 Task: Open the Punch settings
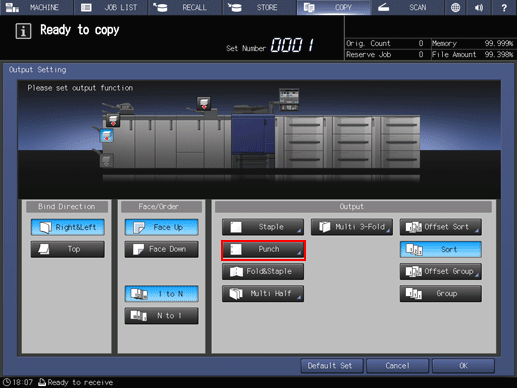(x=263, y=249)
